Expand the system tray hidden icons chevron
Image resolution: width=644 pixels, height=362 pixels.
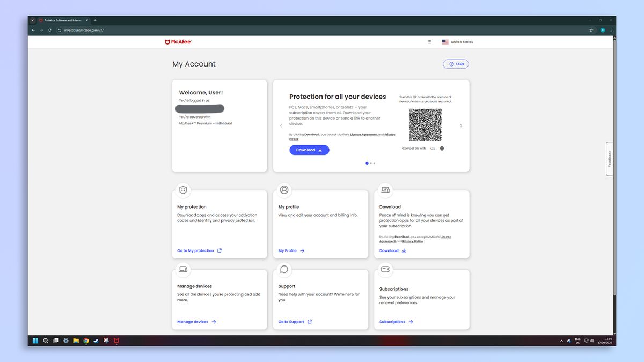point(562,341)
